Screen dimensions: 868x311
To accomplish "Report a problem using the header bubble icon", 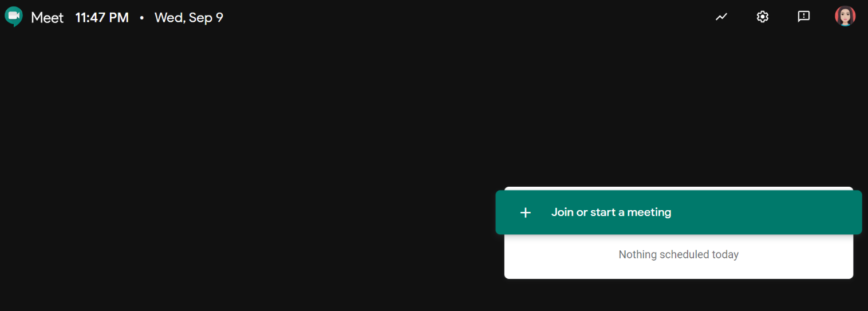I will point(804,17).
